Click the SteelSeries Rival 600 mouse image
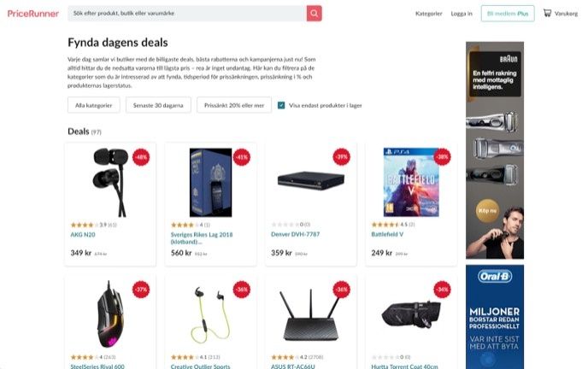The width and height of the screenshot is (588, 369). [x=110, y=314]
